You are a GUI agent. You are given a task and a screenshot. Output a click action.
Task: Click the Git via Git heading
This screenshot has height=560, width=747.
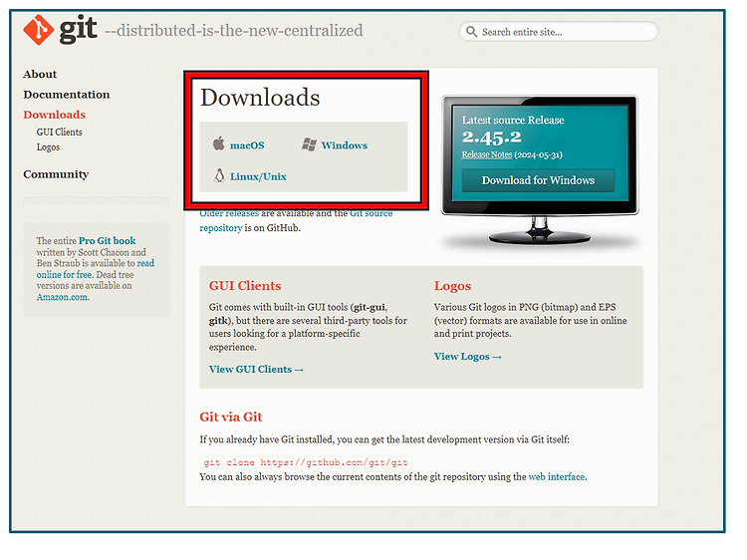click(x=231, y=418)
